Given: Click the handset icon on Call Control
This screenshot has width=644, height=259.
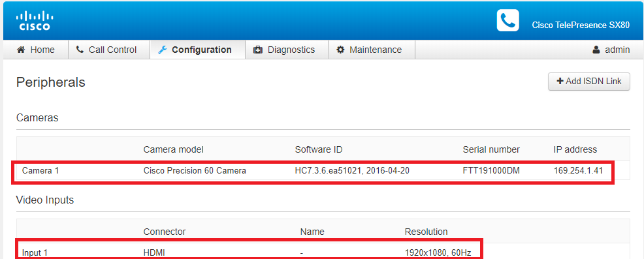Looking at the screenshot, I should (80, 50).
